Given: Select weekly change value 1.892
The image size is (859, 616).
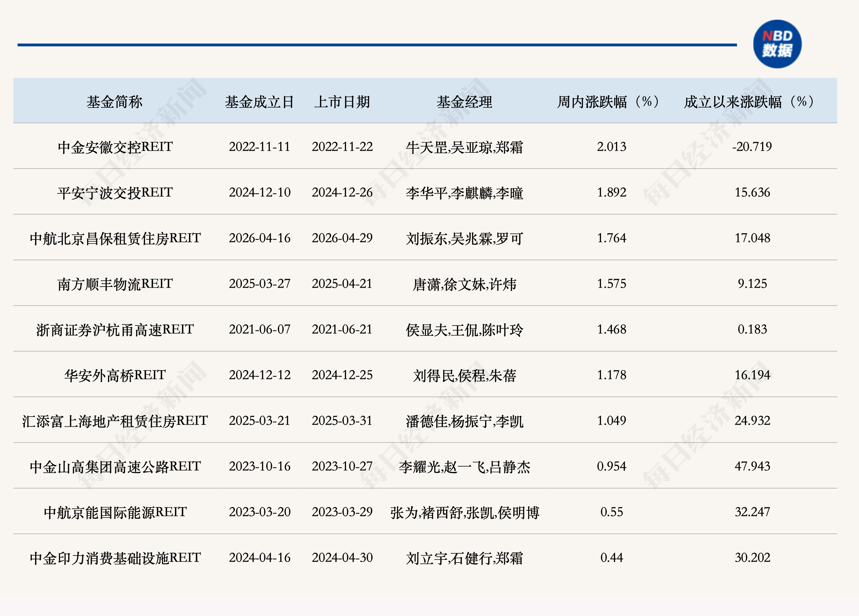Looking at the screenshot, I should (x=611, y=192).
